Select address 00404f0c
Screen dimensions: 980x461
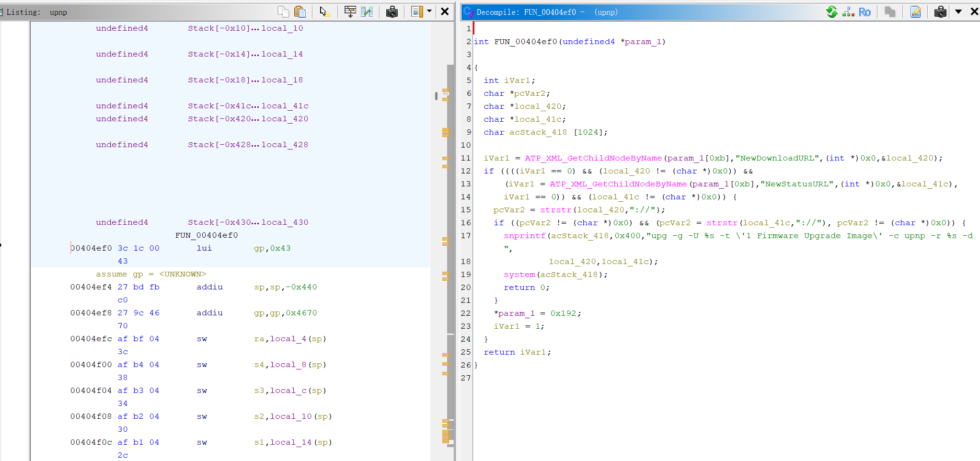tap(91, 442)
